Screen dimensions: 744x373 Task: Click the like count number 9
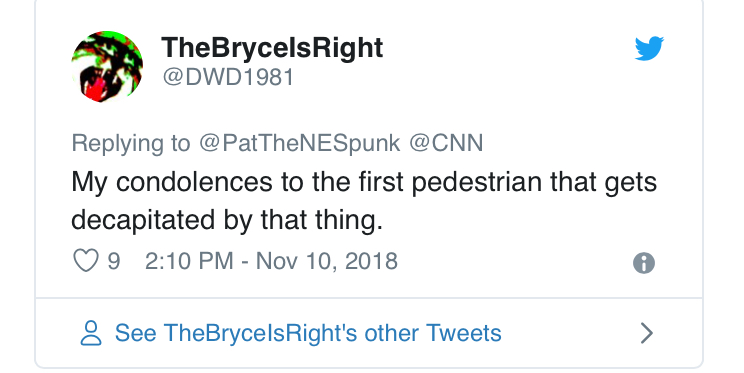click(x=114, y=261)
